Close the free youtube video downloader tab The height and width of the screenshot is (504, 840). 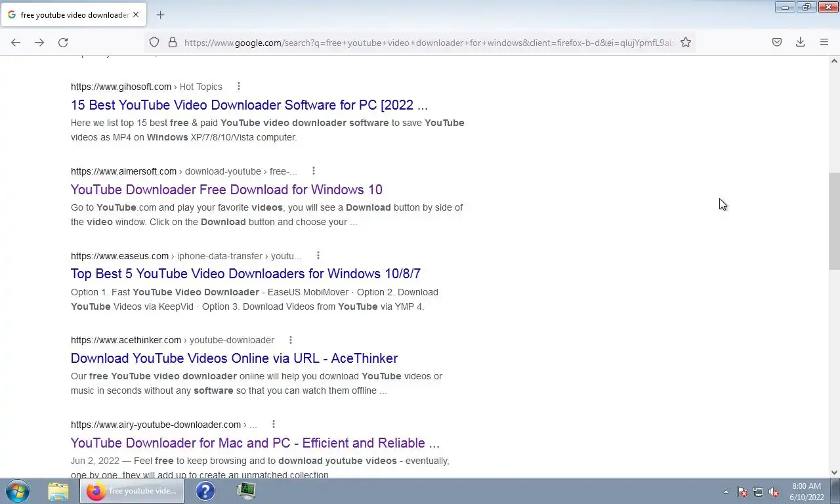(136, 14)
